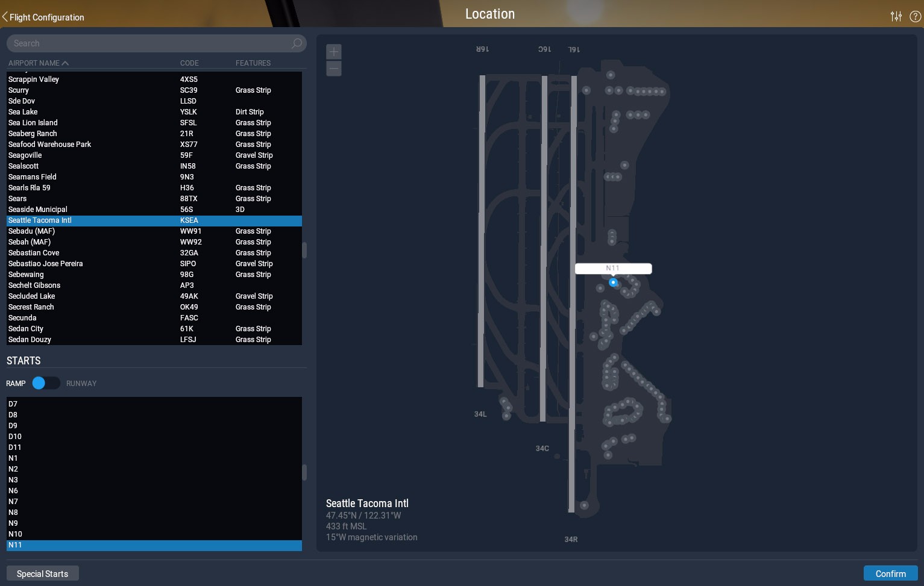Click the magnifier icon in the search bar
This screenshot has height=586, width=924.
click(296, 43)
